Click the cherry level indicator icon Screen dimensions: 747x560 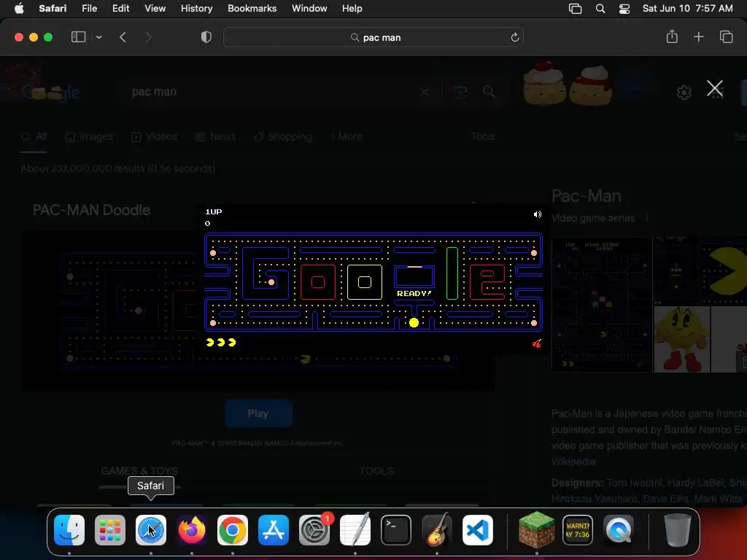pos(536,343)
